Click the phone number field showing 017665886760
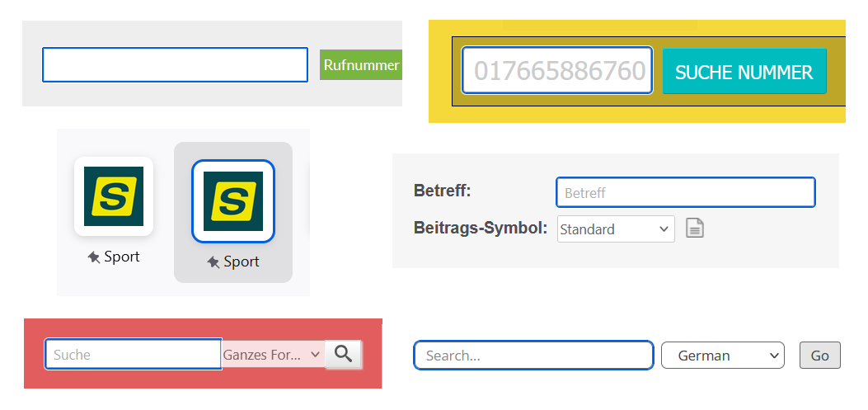Viewport: 868px width, 410px height. point(558,71)
